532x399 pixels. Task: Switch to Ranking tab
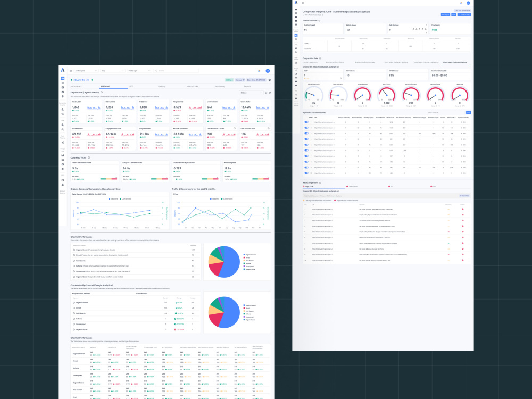pos(162,87)
